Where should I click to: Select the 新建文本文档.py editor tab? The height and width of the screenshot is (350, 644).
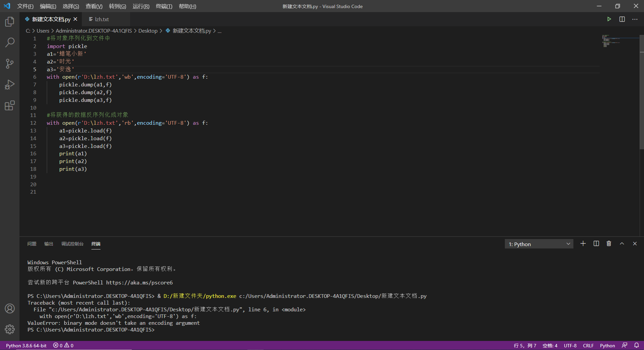pyautogui.click(x=51, y=19)
